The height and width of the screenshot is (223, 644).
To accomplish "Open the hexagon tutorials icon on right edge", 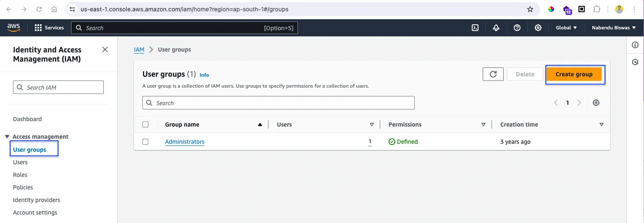I will tap(635, 62).
